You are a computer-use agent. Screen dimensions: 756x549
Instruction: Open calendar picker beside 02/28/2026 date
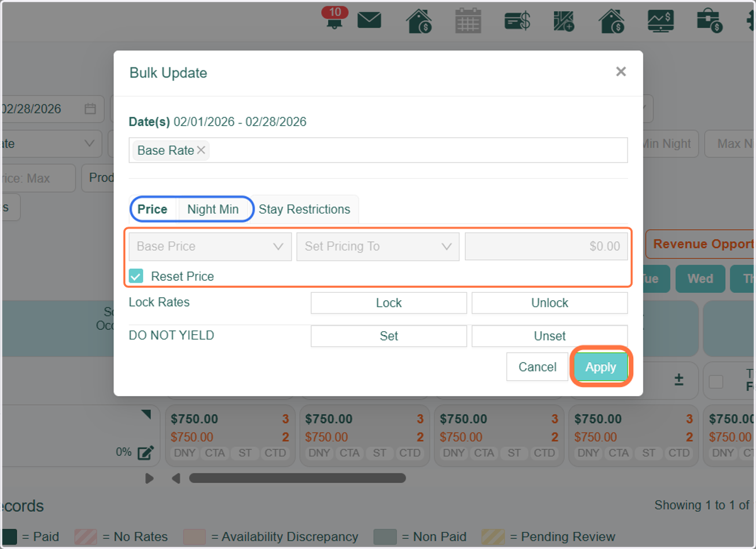click(90, 109)
